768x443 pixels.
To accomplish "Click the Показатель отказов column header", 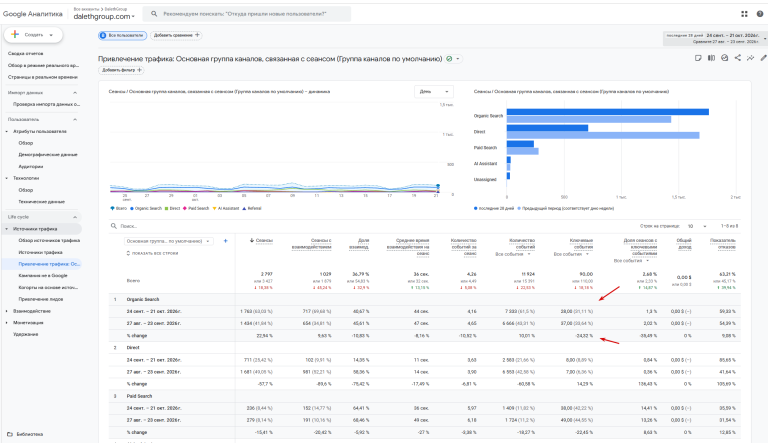I will (723, 244).
